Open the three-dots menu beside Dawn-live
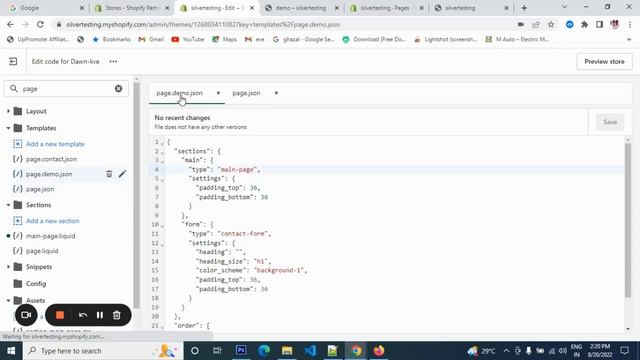Viewport: 640px width, 360px height. point(113,62)
